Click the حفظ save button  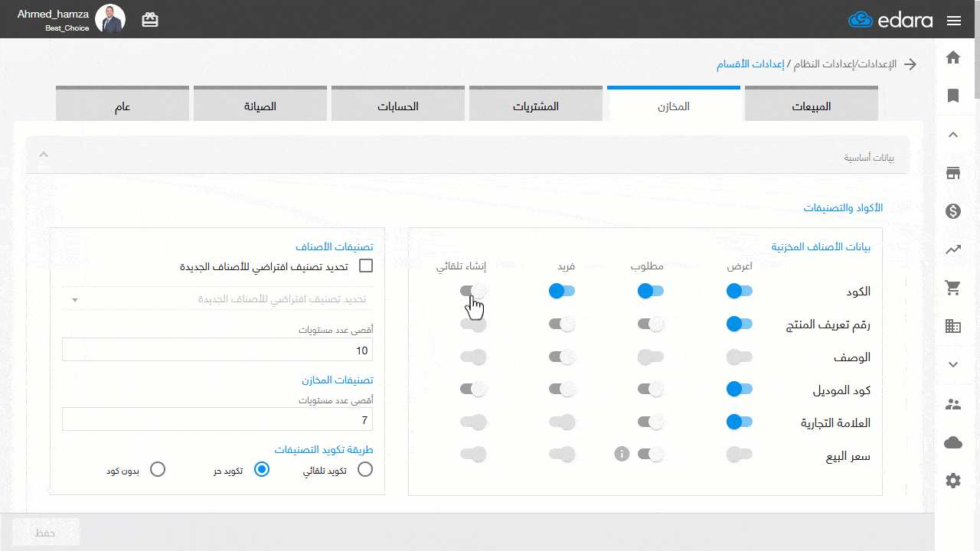pos(46,532)
